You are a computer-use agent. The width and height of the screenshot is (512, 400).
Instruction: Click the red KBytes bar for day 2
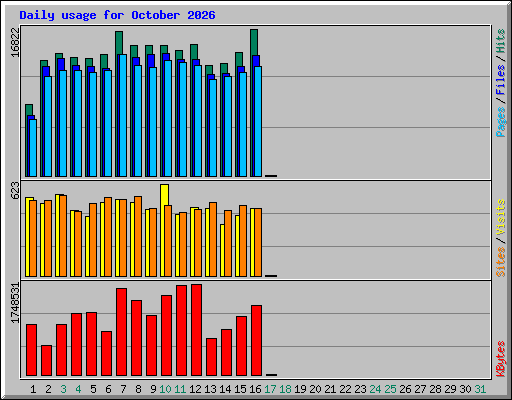click(46, 361)
